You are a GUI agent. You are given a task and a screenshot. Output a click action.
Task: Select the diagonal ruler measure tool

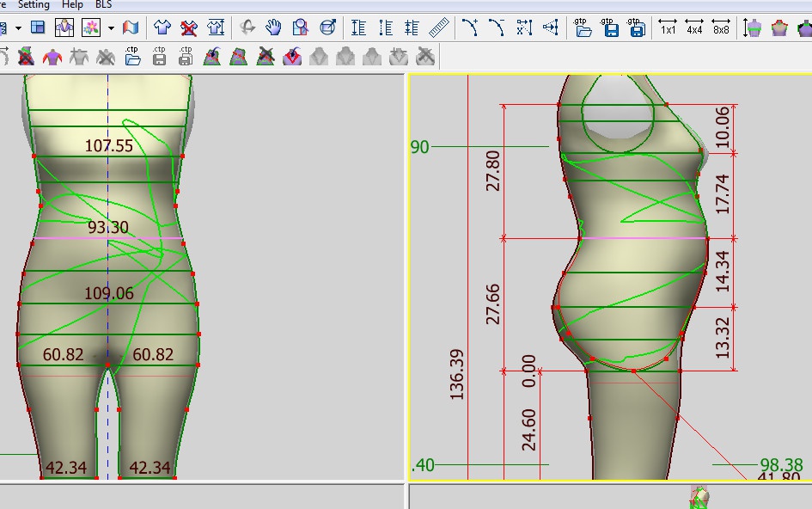[440, 28]
